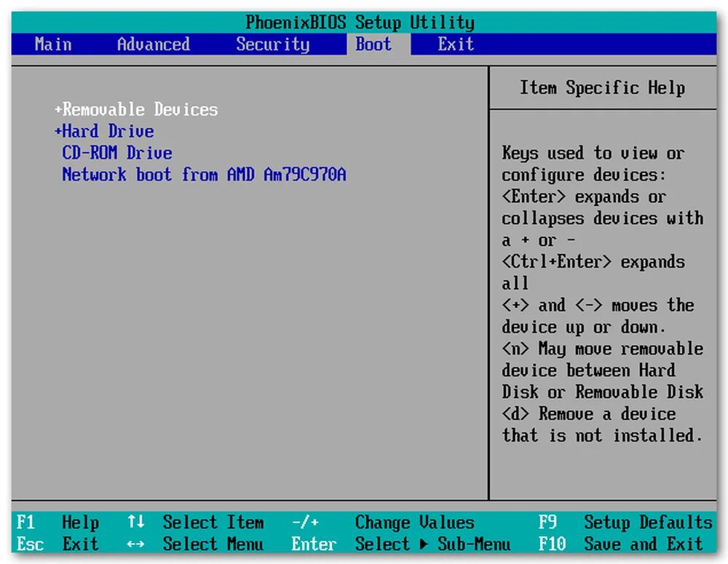Click the up-down arrows Select Item icon
The width and height of the screenshot is (728, 564).
(x=135, y=522)
